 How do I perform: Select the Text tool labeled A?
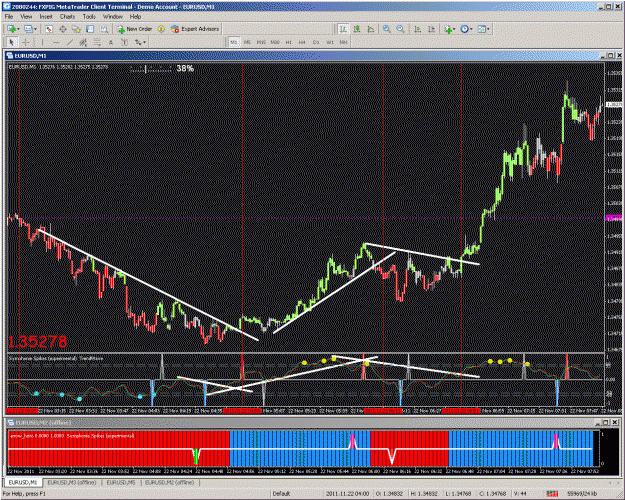point(111,42)
